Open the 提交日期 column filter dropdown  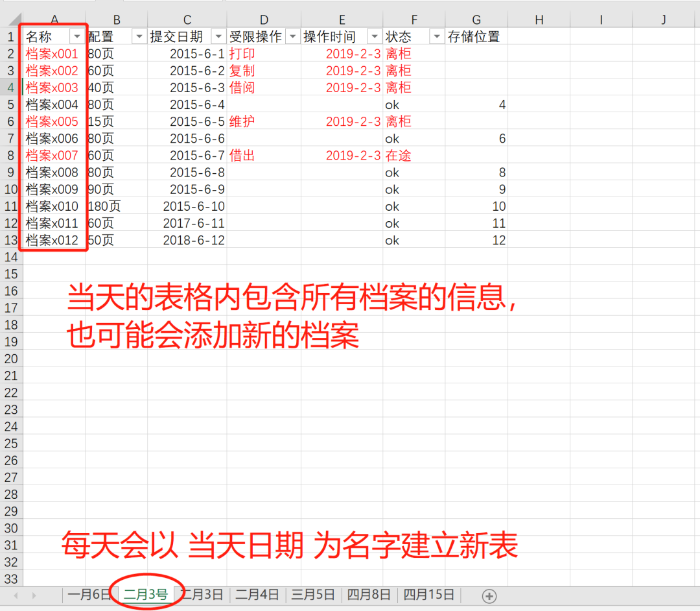(219, 36)
